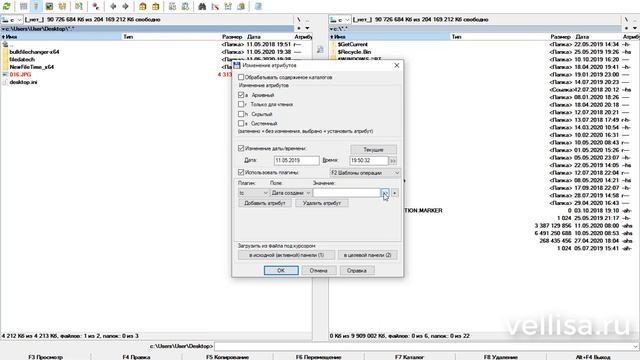Click the notepad icon ending the toolbar
Image resolution: width=640 pixels, height=360 pixels.
click(258, 6)
